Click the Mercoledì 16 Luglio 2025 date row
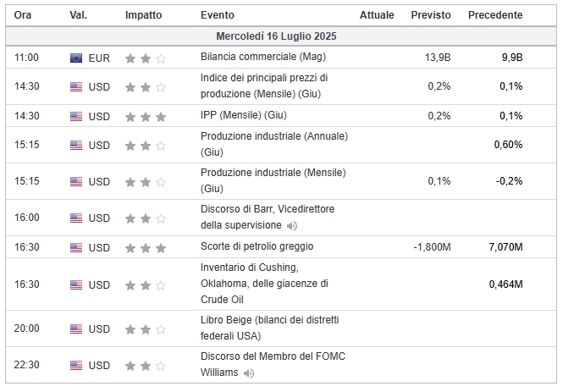The image size is (563, 392). tap(281, 36)
